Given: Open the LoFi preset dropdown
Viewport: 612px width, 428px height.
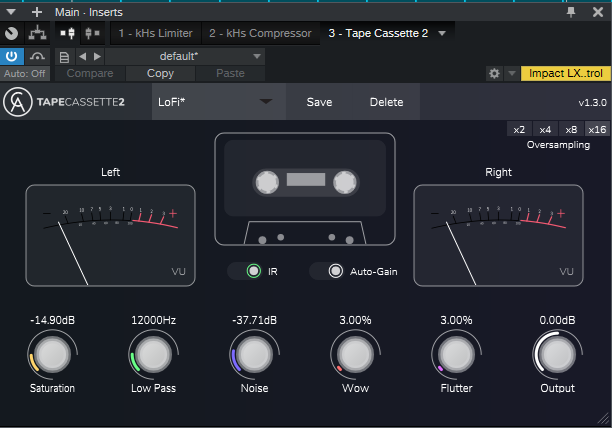Looking at the screenshot, I should pyautogui.click(x=265, y=102).
